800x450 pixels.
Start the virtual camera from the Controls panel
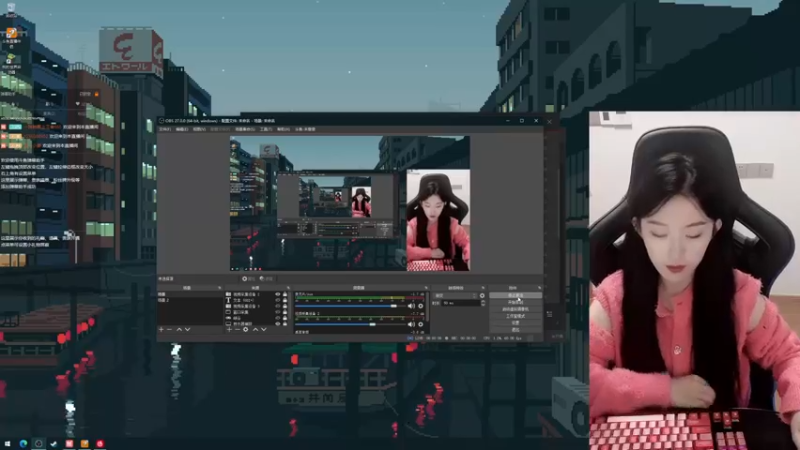[x=515, y=309]
